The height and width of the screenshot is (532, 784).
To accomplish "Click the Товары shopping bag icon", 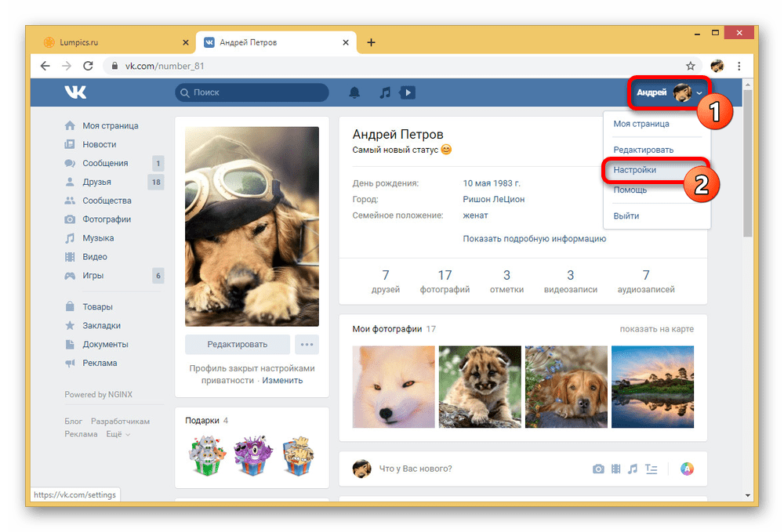I will [70, 306].
